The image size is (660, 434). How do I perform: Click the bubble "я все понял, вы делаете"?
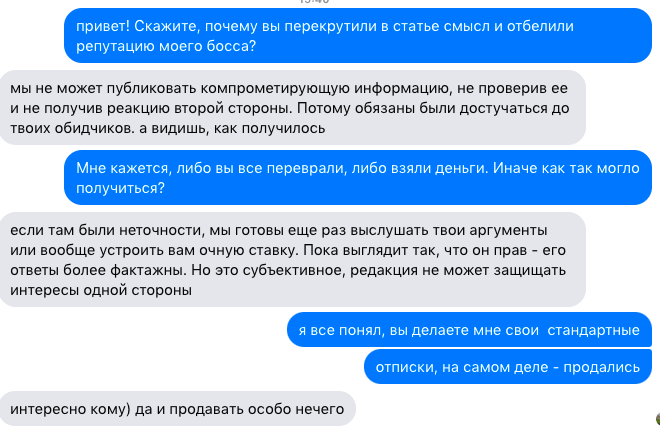[x=465, y=327]
